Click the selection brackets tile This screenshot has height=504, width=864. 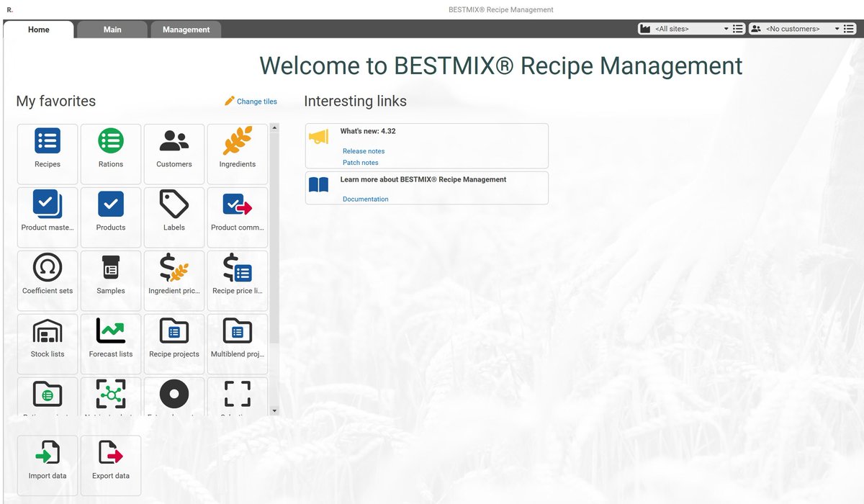point(238,396)
